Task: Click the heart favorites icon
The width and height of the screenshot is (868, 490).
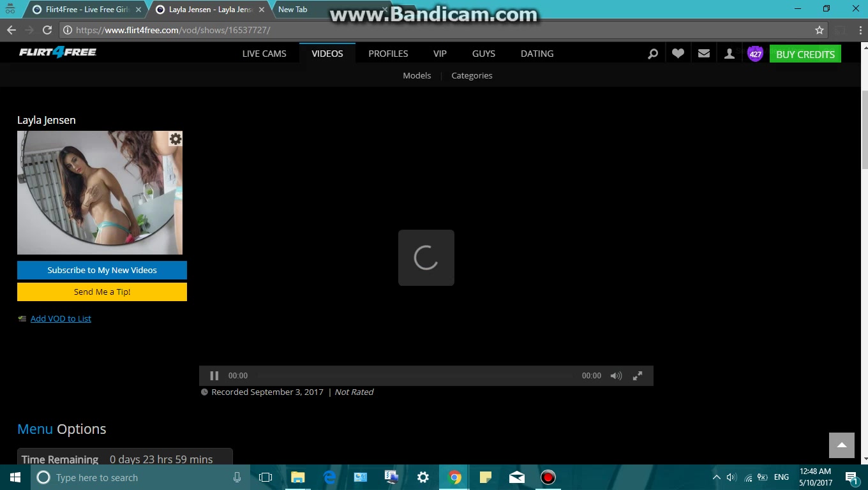Action: click(678, 54)
